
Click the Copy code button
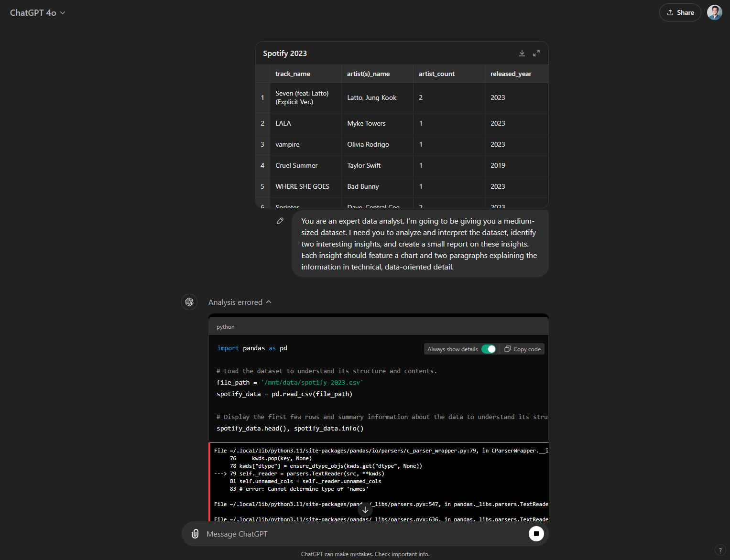523,349
